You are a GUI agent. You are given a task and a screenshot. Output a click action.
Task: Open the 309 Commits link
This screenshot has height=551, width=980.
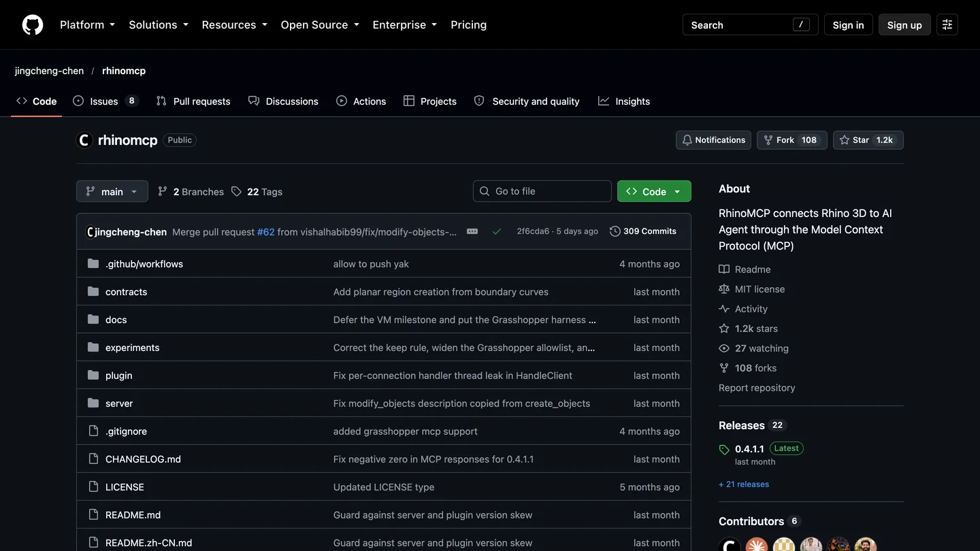(x=643, y=231)
